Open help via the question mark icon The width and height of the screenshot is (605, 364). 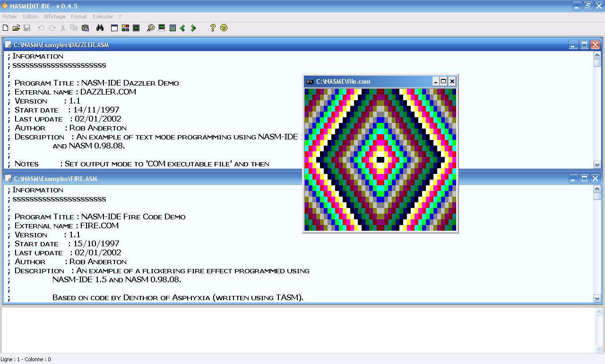coord(213,28)
